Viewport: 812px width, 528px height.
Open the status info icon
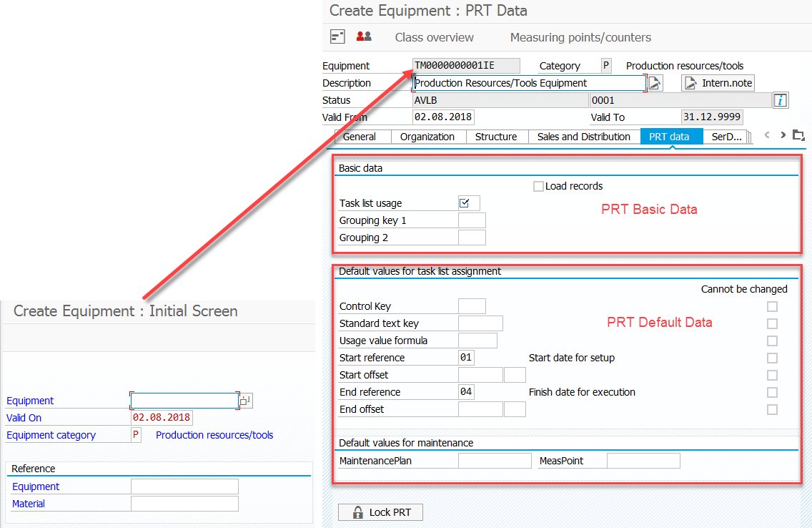click(781, 100)
